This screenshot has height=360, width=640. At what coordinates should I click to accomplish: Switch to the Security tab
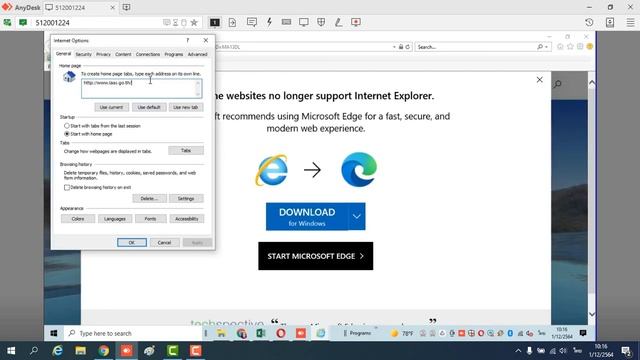pyautogui.click(x=83, y=54)
